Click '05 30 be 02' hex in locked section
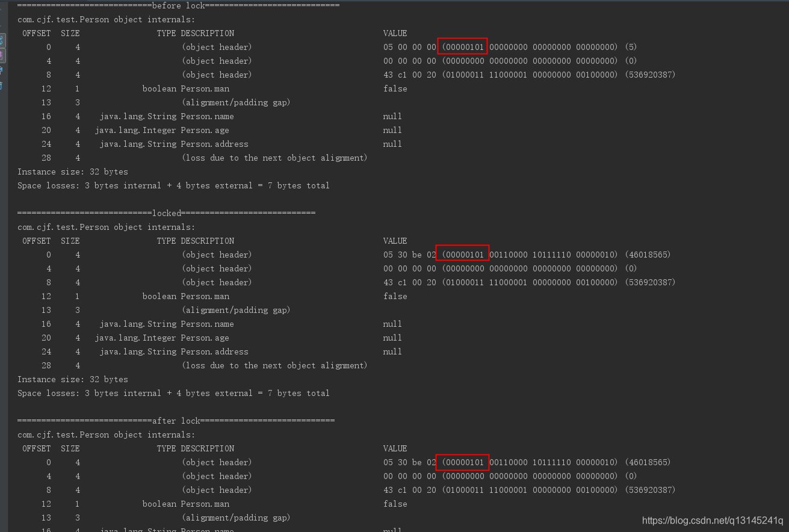This screenshot has height=532, width=789. (x=409, y=255)
